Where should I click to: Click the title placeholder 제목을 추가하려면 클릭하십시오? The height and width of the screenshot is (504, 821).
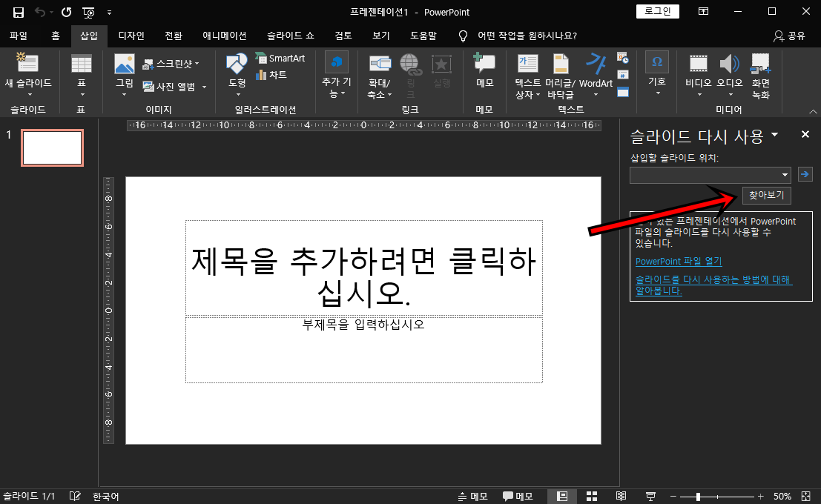point(364,268)
